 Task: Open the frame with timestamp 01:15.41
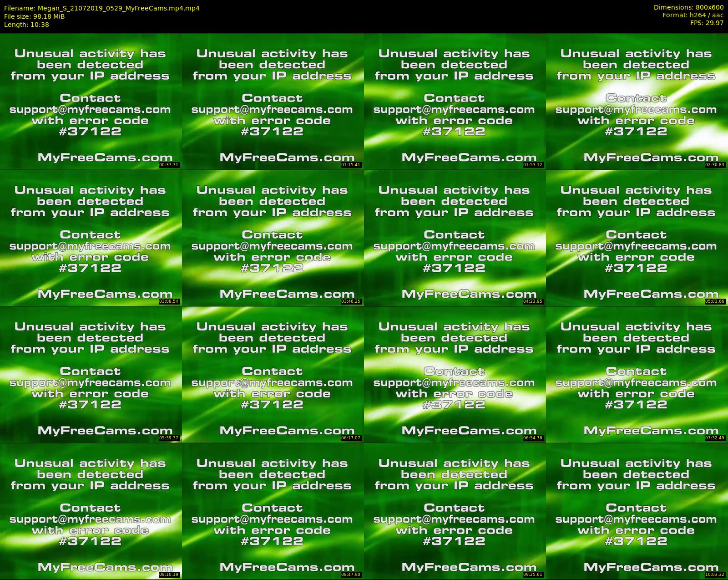pos(273,101)
